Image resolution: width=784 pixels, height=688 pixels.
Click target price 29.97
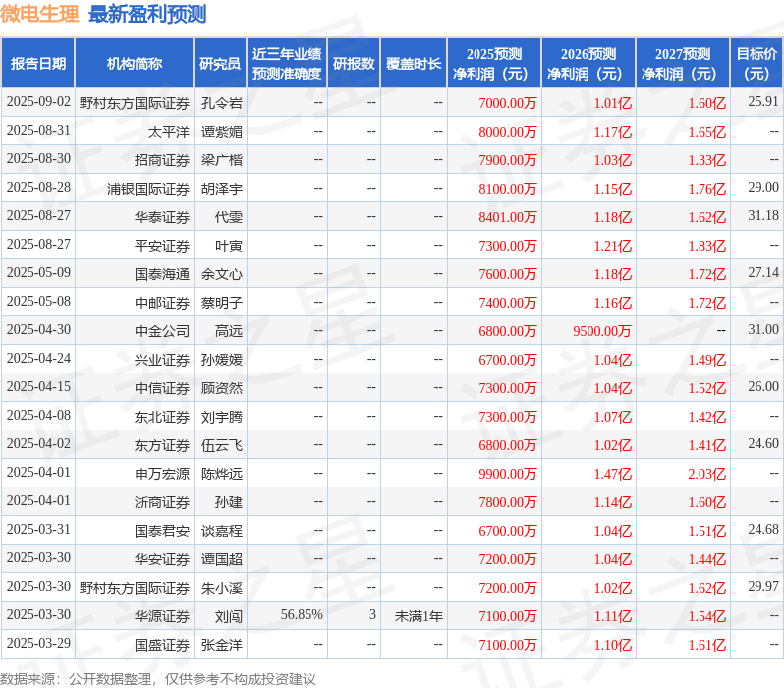[x=763, y=587]
